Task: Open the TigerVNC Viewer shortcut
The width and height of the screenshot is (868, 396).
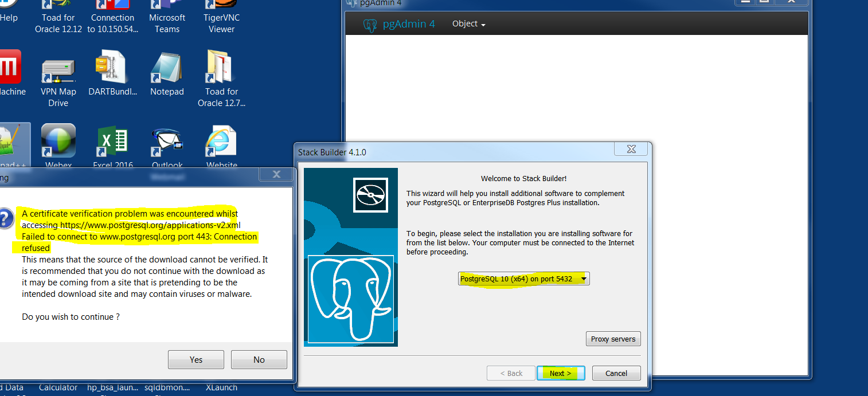Action: coord(221,17)
